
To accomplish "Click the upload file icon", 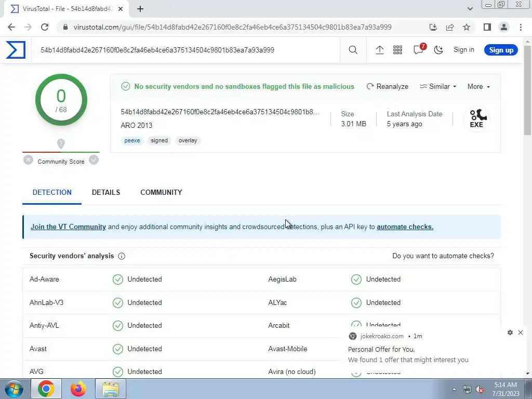I will tap(380, 50).
